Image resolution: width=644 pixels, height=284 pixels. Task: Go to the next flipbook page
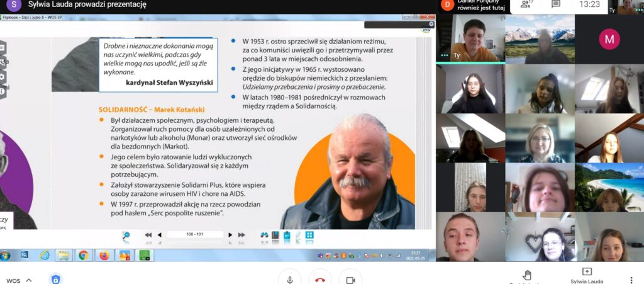230,235
